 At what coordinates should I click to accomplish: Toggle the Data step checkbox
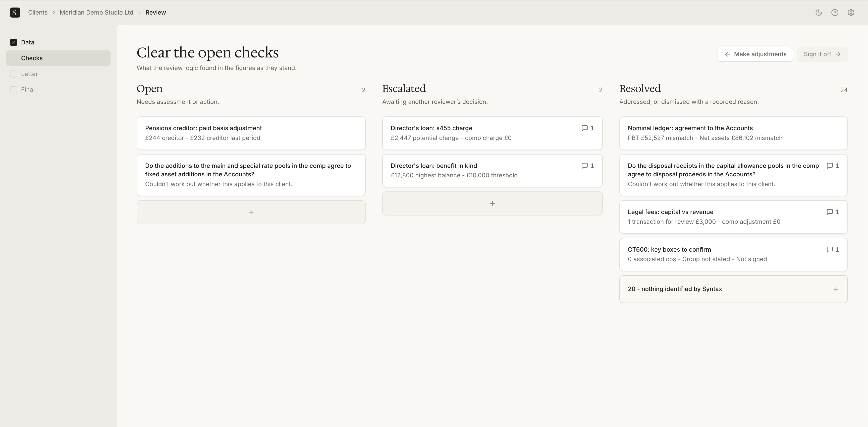click(x=14, y=42)
